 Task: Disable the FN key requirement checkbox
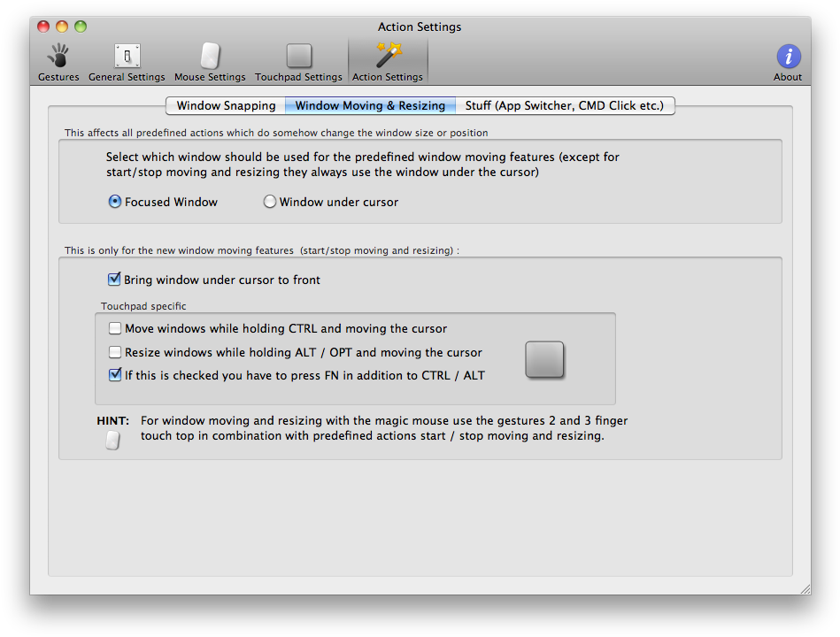click(114, 375)
